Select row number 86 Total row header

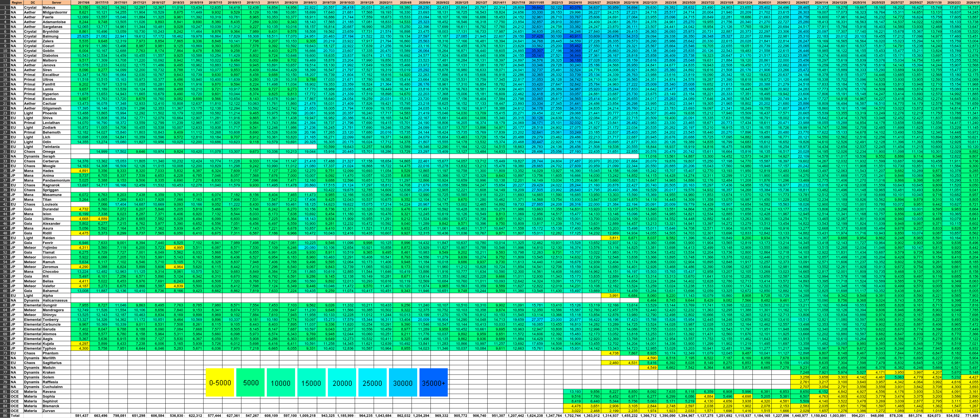point(5,416)
